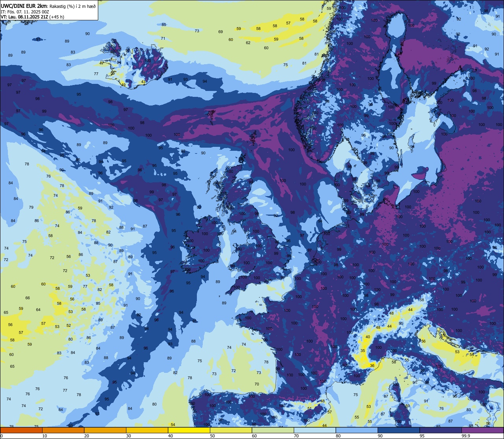This screenshot has height=439, width=504.
Task: Click the '49' humidity value over Iceland
Action: (x=123, y=85)
